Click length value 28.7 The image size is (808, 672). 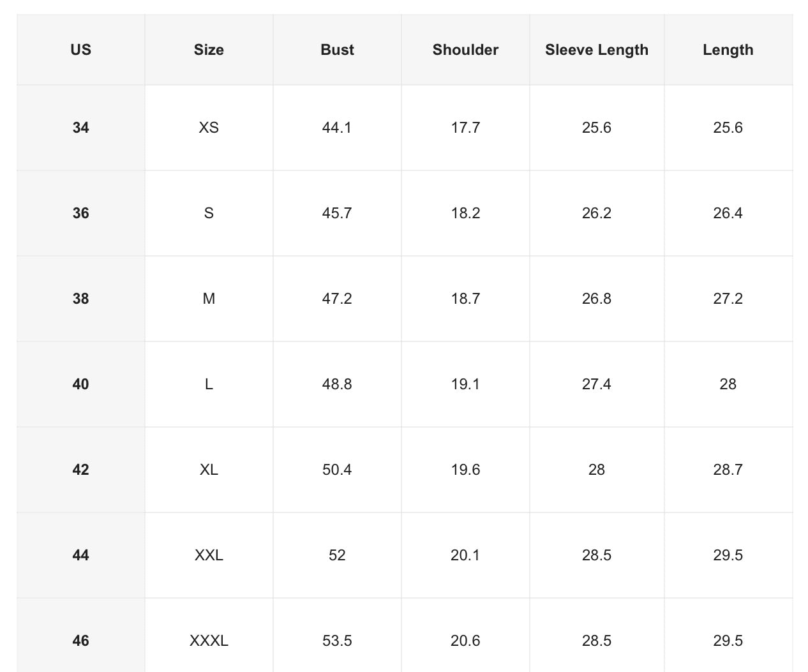click(x=728, y=470)
